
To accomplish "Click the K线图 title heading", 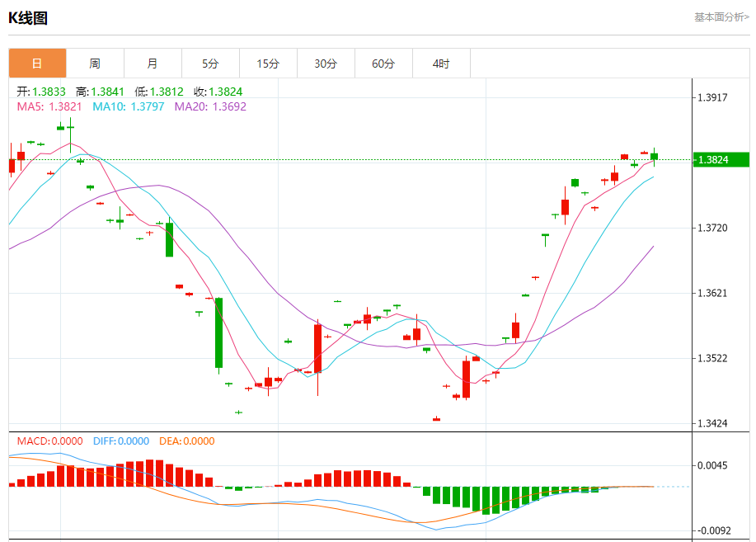I will pos(28,18).
